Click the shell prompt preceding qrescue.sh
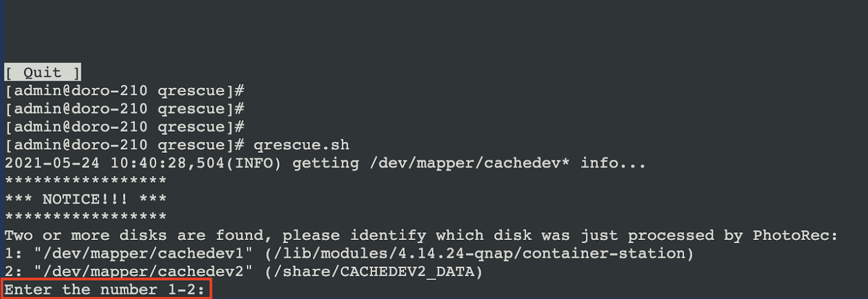Image resolution: width=868 pixels, height=299 pixels. point(124,145)
